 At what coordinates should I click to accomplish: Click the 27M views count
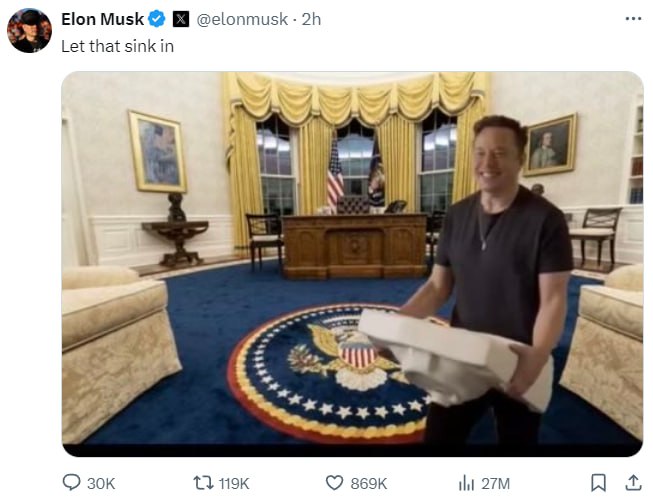coord(496,484)
